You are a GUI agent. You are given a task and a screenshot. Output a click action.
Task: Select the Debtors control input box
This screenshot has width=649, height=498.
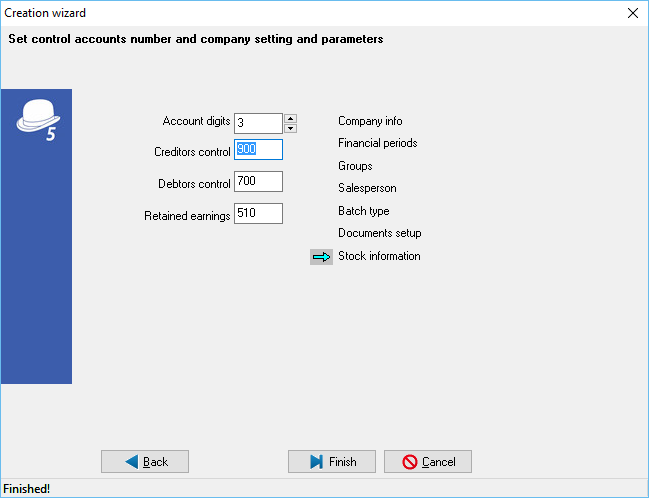[x=258, y=182]
